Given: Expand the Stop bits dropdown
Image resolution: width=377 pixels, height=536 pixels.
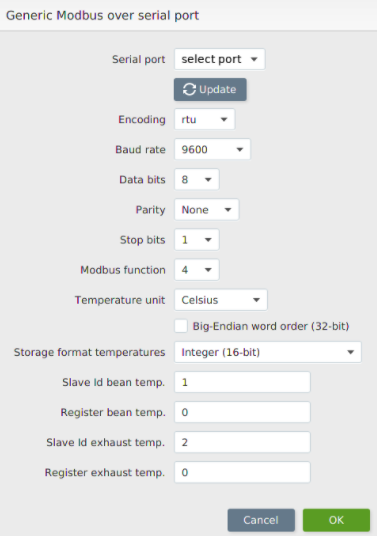Looking at the screenshot, I should click(x=197, y=240).
